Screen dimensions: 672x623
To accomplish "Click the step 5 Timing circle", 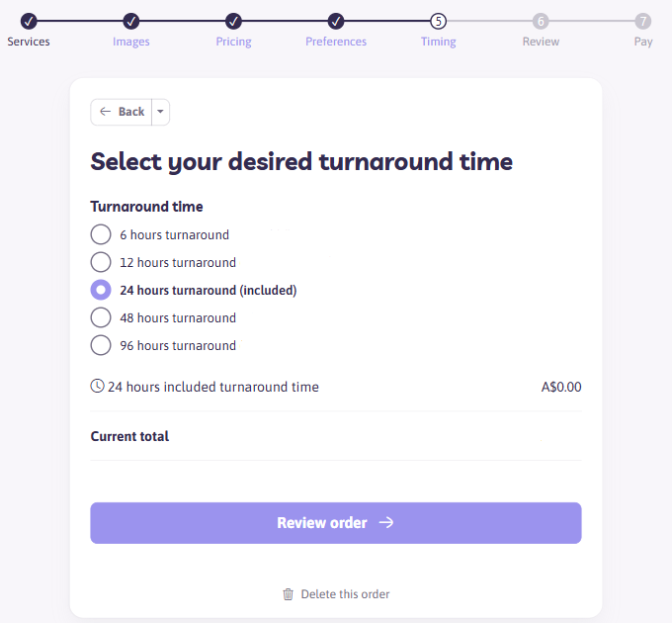I will [x=439, y=21].
